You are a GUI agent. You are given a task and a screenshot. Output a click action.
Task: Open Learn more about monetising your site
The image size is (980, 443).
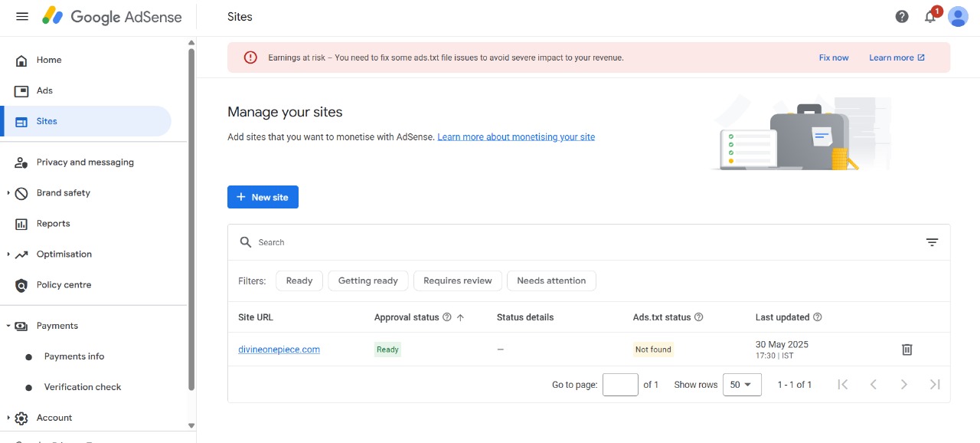click(516, 137)
